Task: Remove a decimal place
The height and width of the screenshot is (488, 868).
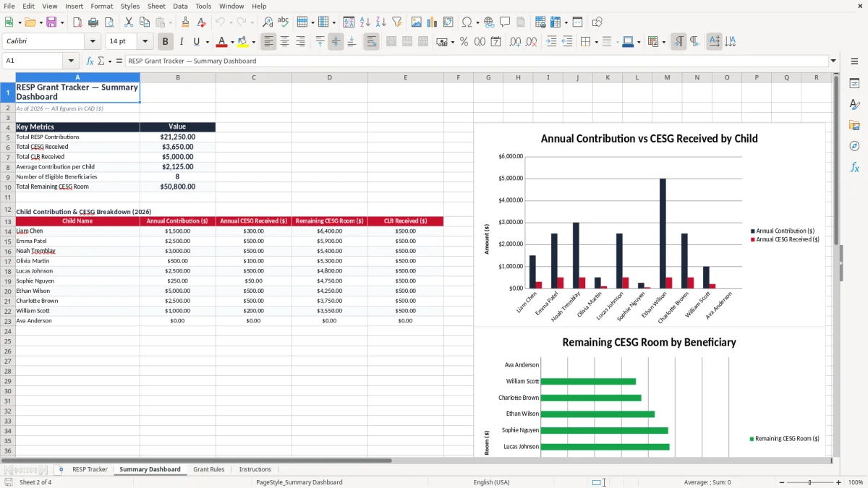Action: click(531, 42)
